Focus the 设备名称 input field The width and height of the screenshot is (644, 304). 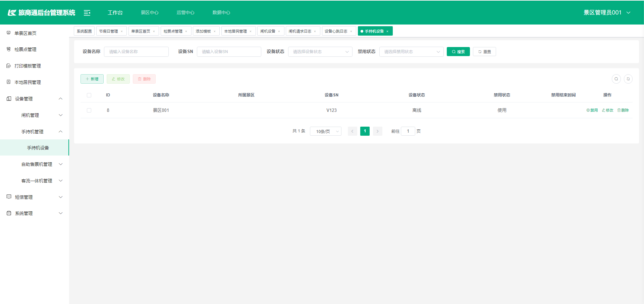click(x=136, y=52)
